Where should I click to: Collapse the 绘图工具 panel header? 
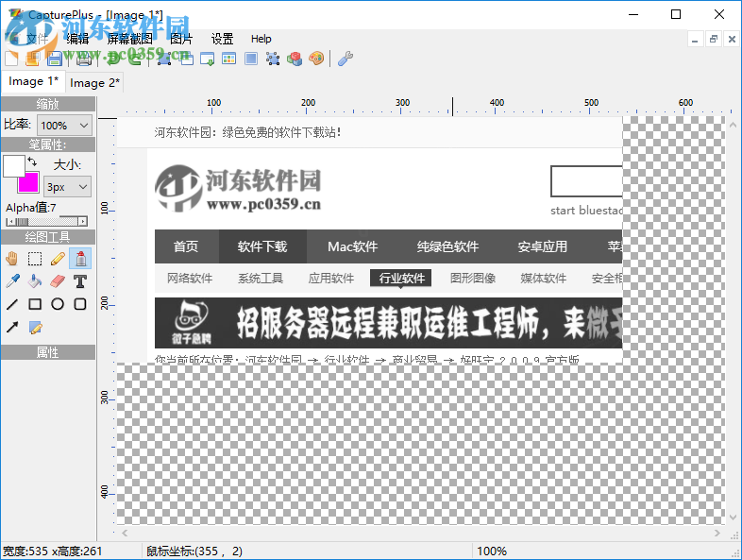(x=48, y=237)
